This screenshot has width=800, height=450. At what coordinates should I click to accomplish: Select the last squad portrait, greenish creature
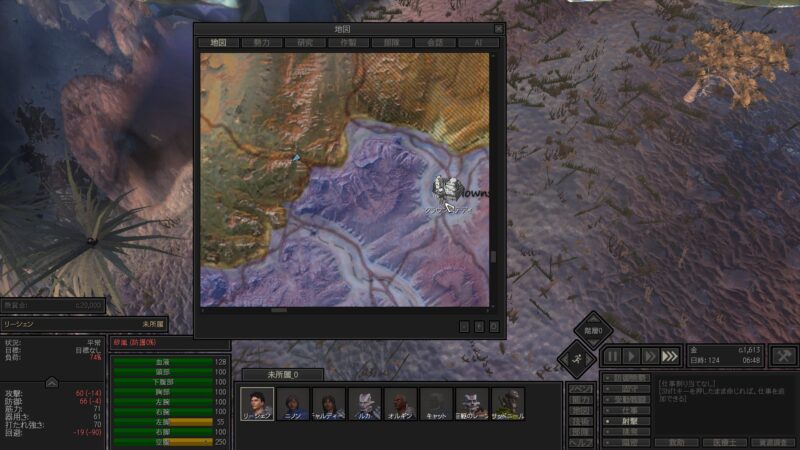coord(508,404)
